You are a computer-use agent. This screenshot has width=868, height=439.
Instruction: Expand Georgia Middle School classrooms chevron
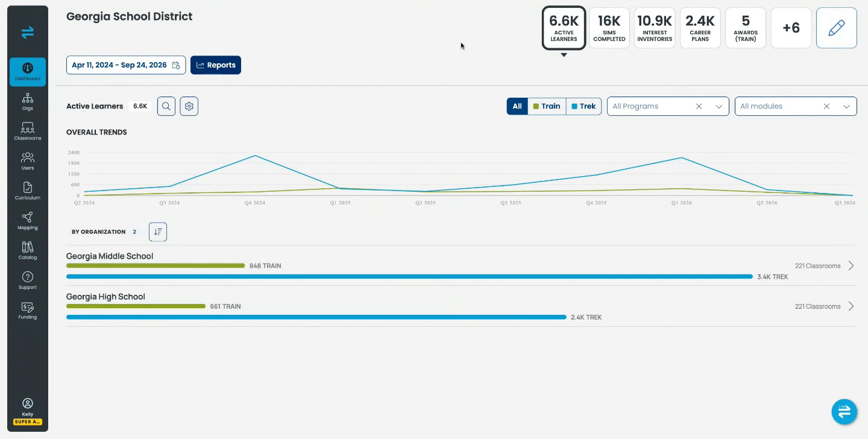click(851, 265)
